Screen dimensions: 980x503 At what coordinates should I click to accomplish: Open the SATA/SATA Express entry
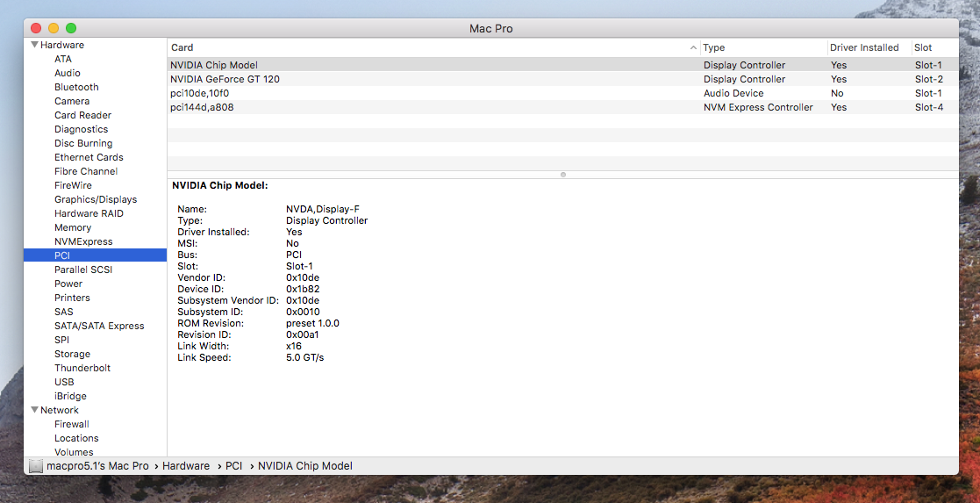[x=99, y=326]
